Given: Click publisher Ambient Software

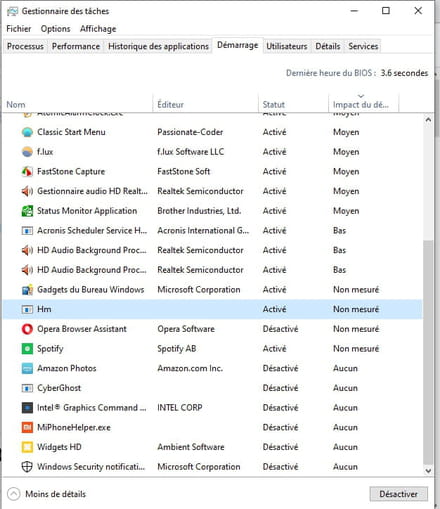Looking at the screenshot, I should tap(191, 447).
